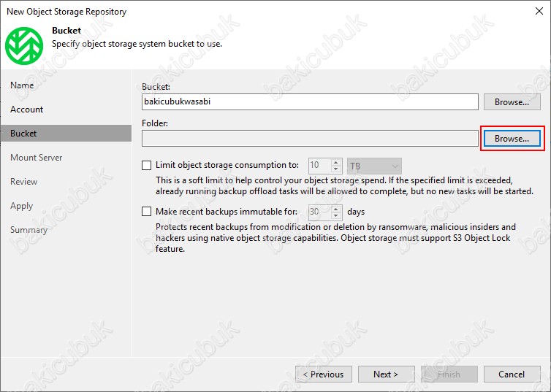
Task: Click the storage limit value field showing 10
Action: click(x=319, y=166)
